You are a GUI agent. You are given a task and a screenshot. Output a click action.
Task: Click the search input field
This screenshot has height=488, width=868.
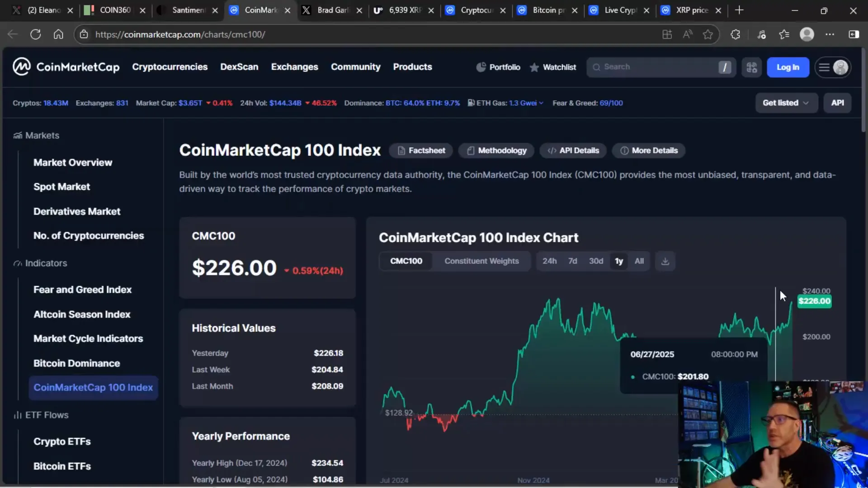pyautogui.click(x=661, y=67)
